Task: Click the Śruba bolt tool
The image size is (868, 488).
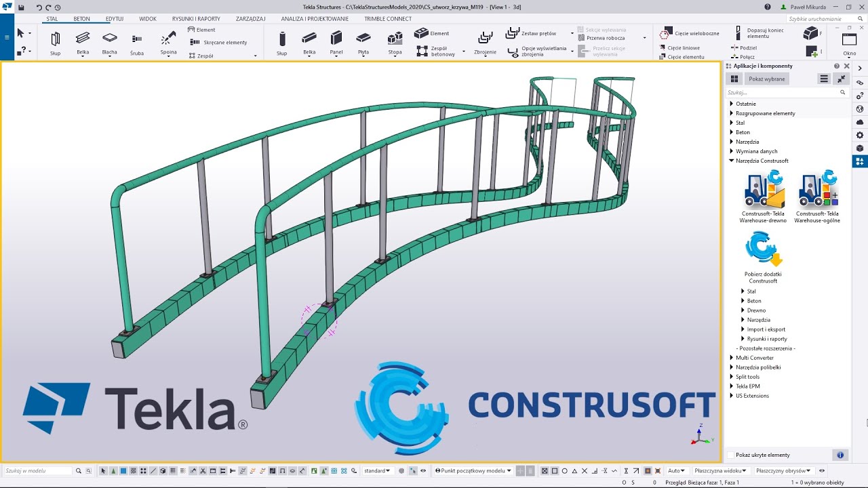Action: 137,43
